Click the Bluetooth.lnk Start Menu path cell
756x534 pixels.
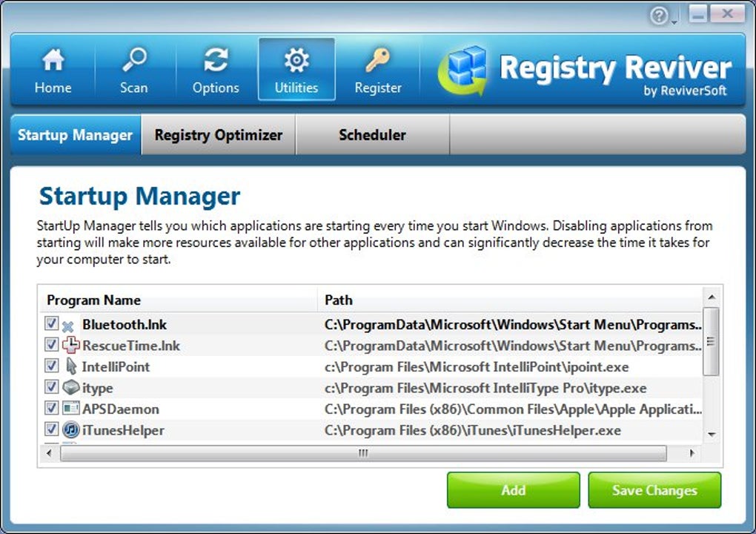(x=513, y=325)
